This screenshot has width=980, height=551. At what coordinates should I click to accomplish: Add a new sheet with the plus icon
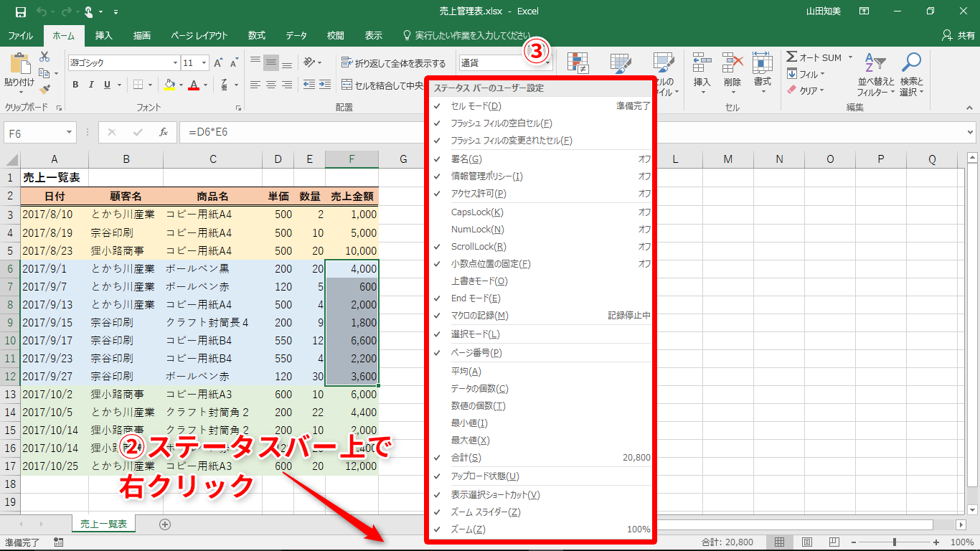click(165, 524)
